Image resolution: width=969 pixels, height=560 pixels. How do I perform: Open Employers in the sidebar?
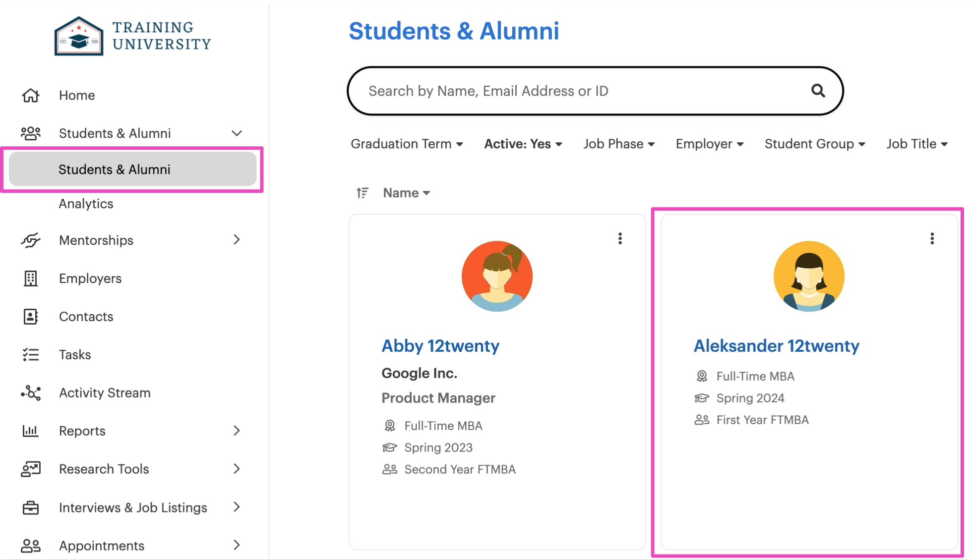(x=90, y=279)
